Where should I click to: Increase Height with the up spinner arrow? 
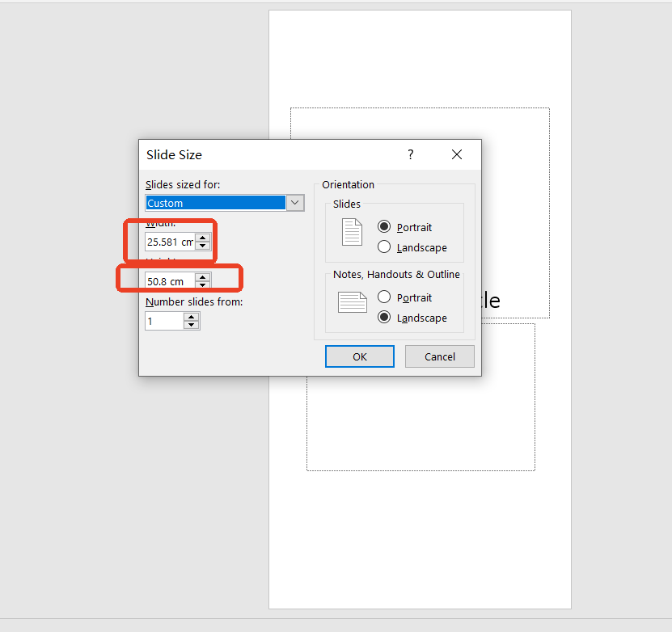coord(202,277)
